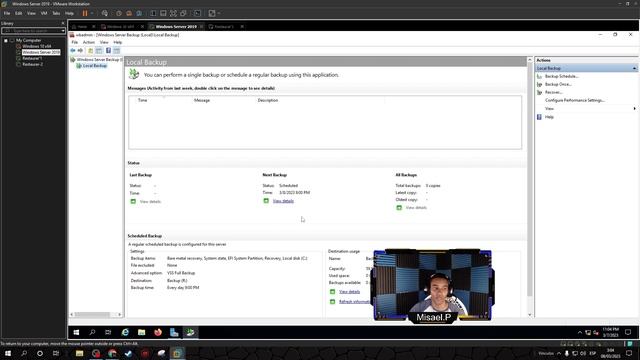640x360 pixels.
Task: Click the wbadmin Up one level icon
Action: tap(91, 51)
